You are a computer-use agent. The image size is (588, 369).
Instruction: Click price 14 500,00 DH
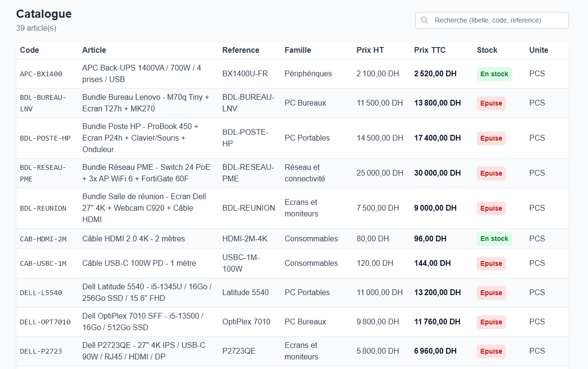[380, 138]
